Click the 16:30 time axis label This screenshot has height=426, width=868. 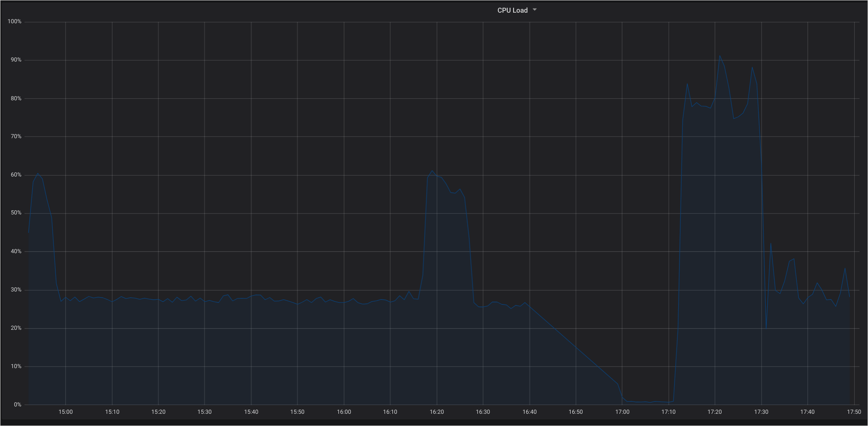tap(483, 412)
